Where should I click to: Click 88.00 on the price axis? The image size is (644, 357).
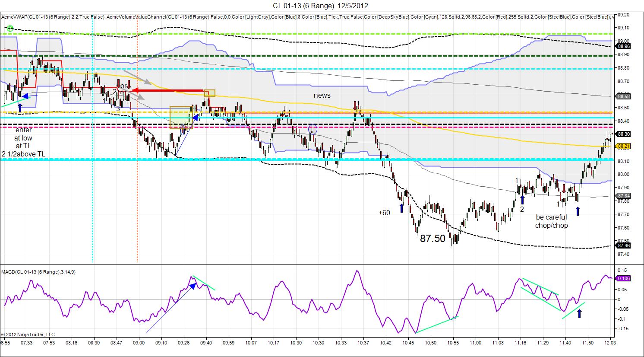pos(624,175)
